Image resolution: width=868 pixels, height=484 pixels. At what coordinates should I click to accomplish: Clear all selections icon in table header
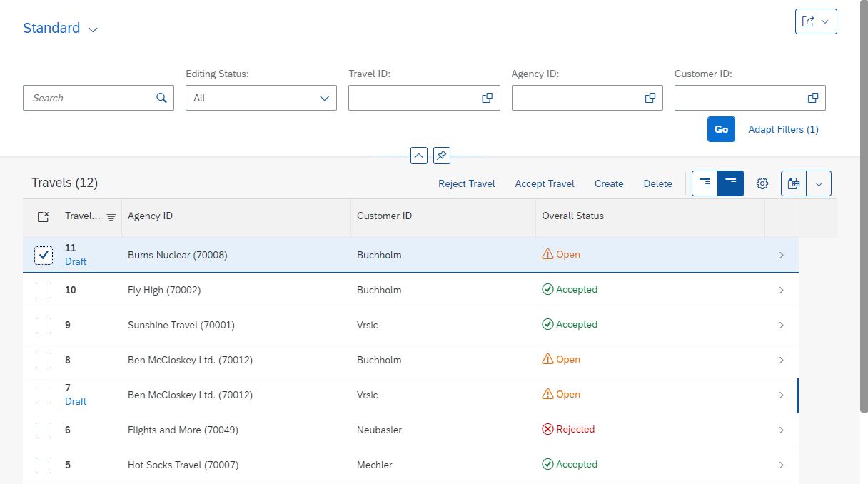[x=44, y=216]
